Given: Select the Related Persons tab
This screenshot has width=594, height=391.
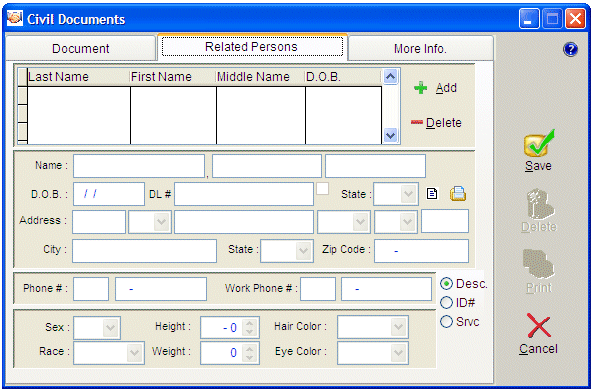Looking at the screenshot, I should 252,47.
